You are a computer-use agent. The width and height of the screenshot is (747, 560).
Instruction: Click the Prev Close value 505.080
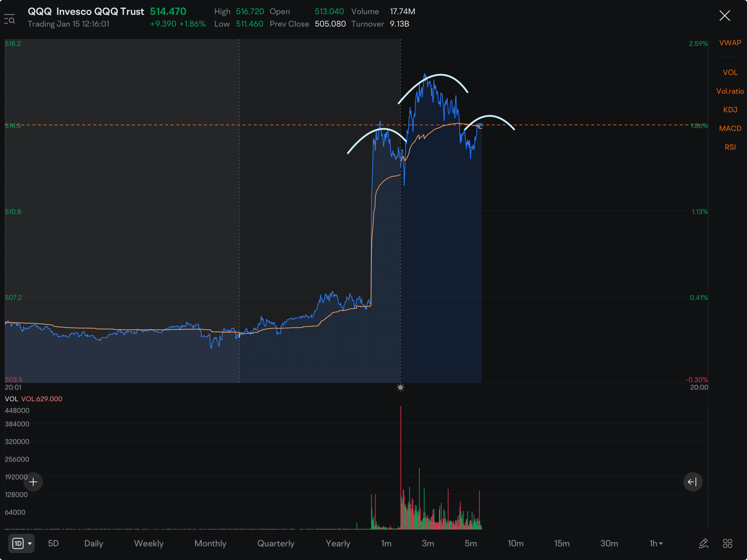330,24
